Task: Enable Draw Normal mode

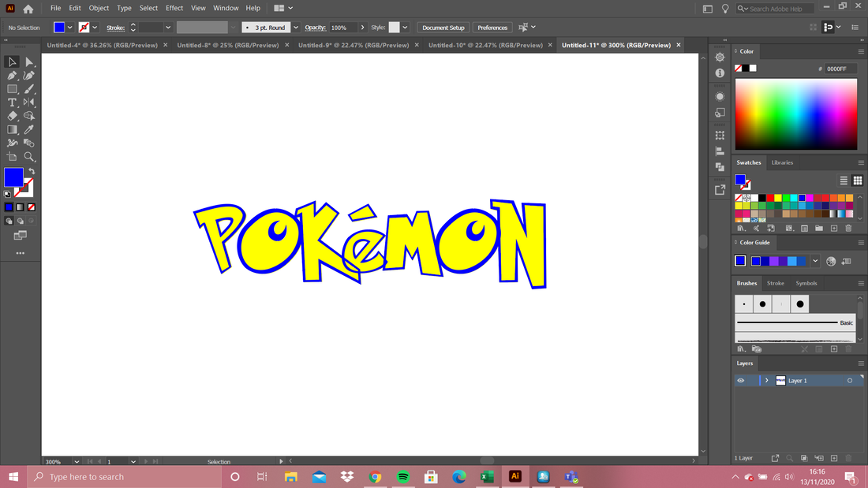Action: (x=9, y=221)
